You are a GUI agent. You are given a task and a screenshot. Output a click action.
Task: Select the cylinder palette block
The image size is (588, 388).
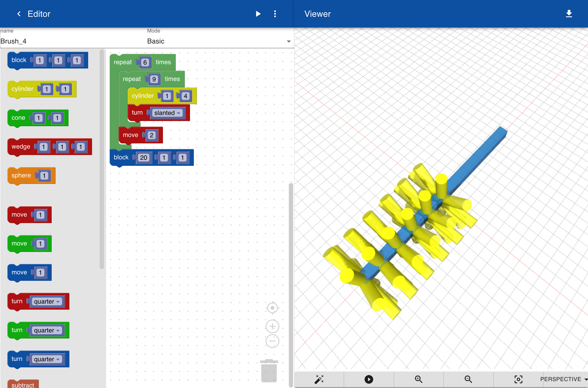point(22,89)
